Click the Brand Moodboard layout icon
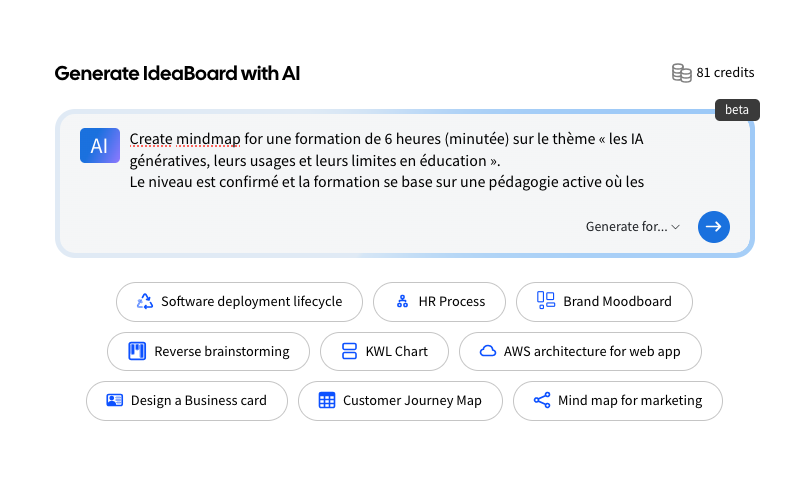The image size is (785, 495). click(x=546, y=300)
